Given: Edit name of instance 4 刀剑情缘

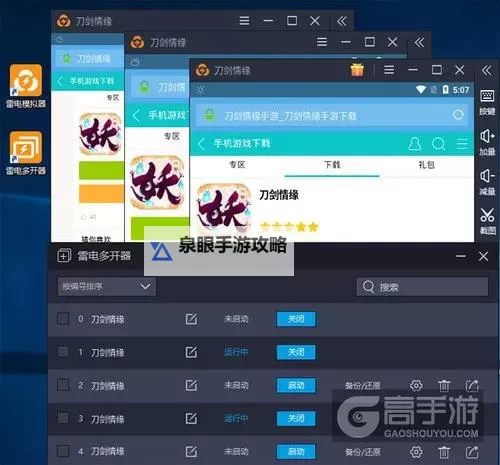Looking at the screenshot, I should pos(191,452).
